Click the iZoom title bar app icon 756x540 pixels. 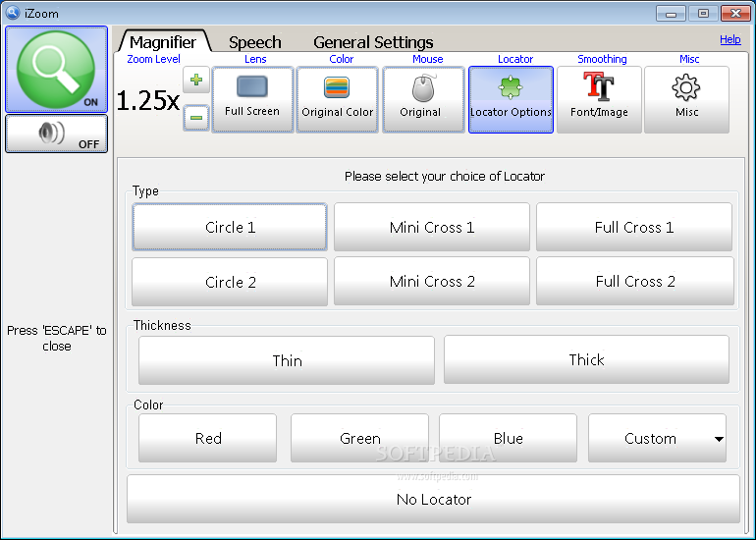pyautogui.click(x=13, y=13)
